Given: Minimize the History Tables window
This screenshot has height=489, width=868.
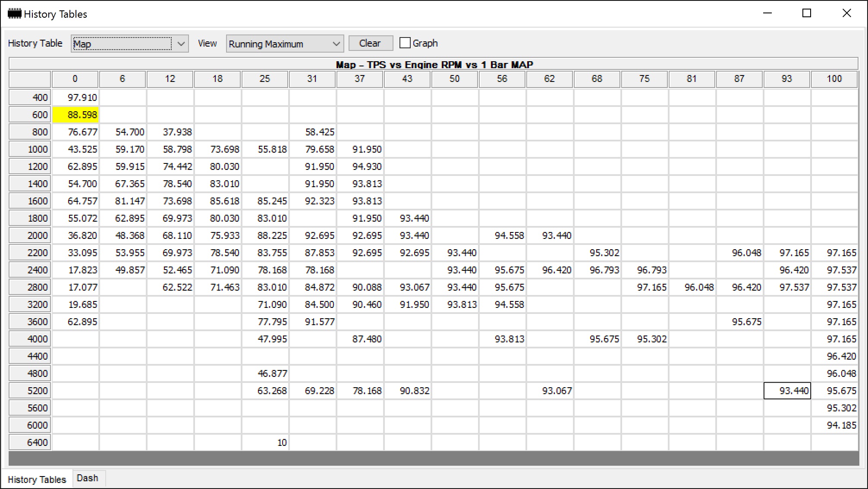Looking at the screenshot, I should pyautogui.click(x=767, y=13).
